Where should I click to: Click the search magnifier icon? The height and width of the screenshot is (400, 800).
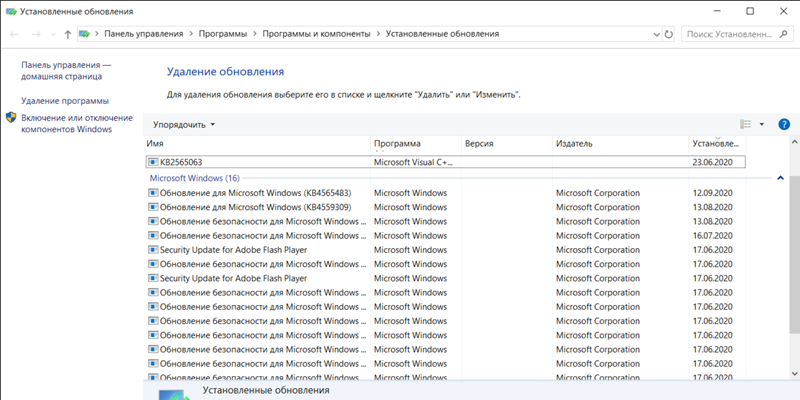tap(783, 34)
